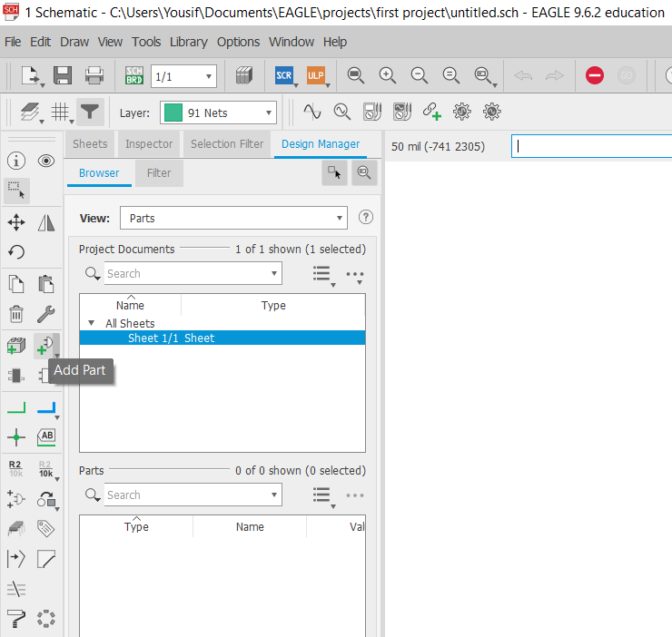Select the Junction green dot tool
The image size is (672, 637).
tap(16, 437)
